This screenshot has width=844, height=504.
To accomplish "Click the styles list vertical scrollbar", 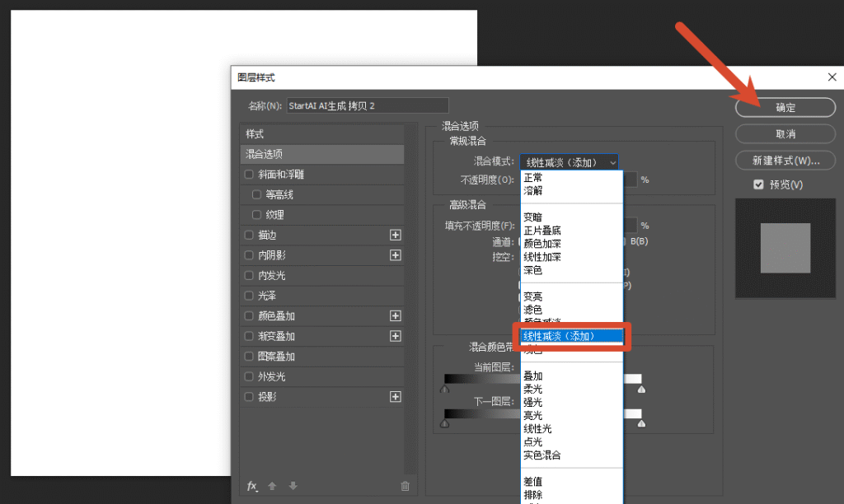I will [410, 298].
